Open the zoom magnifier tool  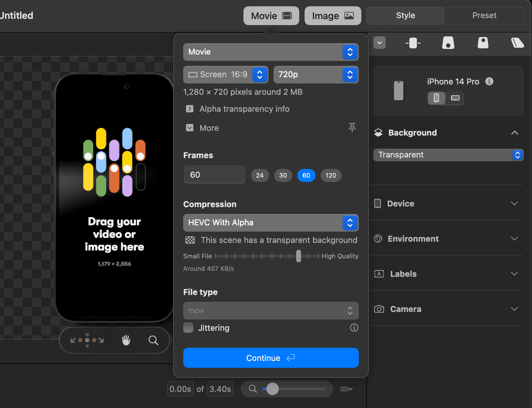[153, 340]
